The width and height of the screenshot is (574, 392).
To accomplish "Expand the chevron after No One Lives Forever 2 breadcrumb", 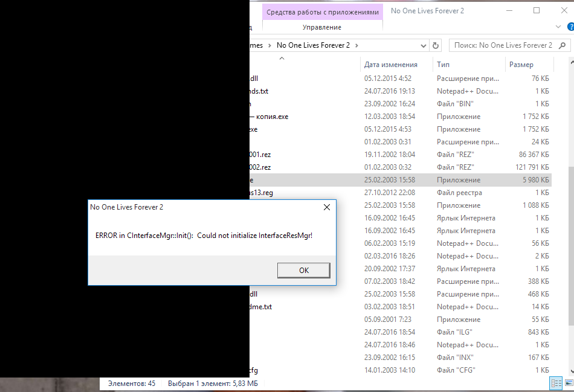I will (x=356, y=45).
